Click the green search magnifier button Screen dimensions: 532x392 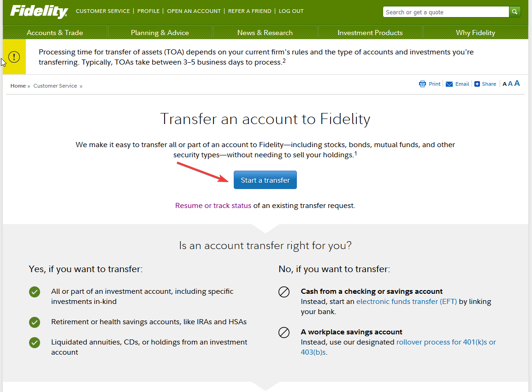click(514, 12)
